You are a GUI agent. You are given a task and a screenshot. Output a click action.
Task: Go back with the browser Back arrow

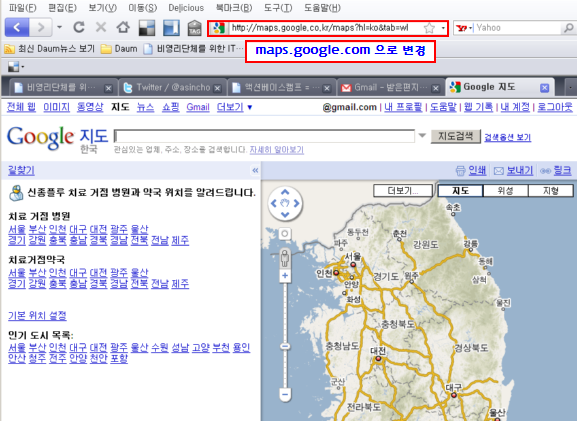(x=17, y=28)
